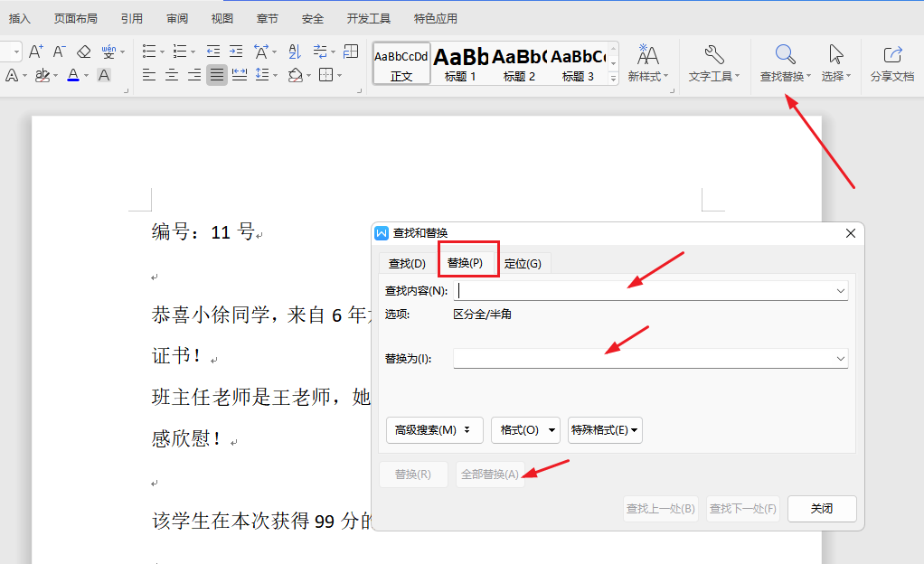Select the Find and Replace magnifier icon
This screenshot has width=924, height=564.
[783, 52]
